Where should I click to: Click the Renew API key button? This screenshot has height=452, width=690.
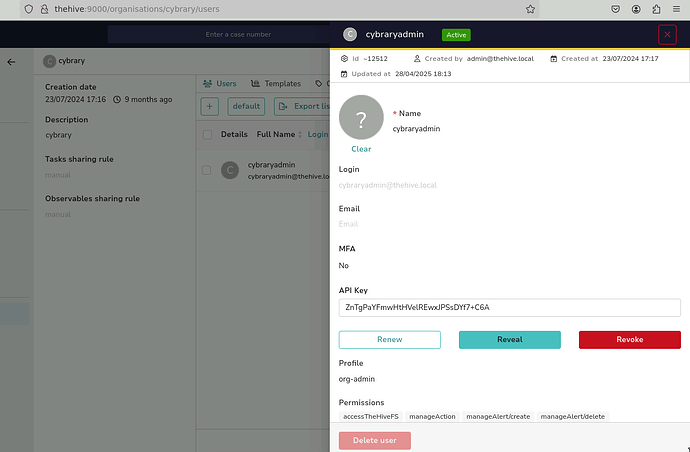click(389, 340)
